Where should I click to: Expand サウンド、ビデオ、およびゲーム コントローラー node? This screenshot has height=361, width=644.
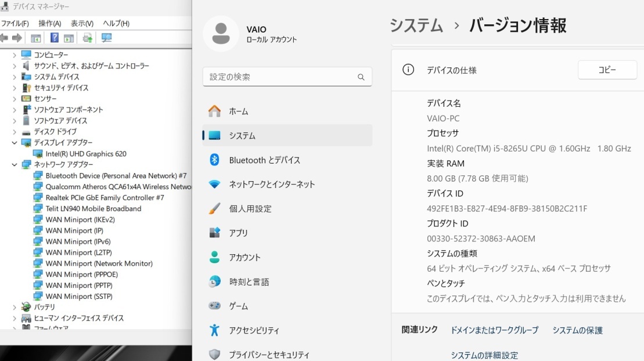click(15, 66)
